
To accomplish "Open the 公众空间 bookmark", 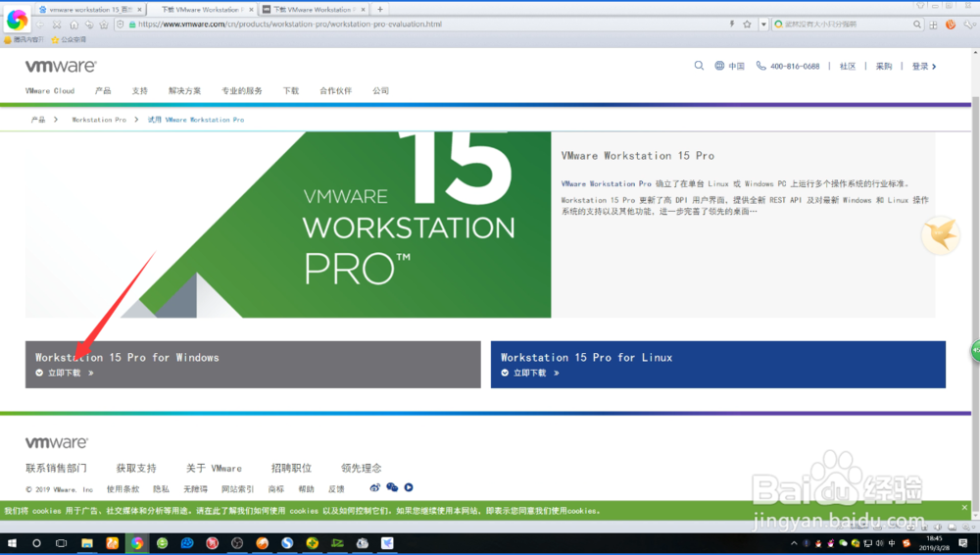I will click(x=69, y=39).
